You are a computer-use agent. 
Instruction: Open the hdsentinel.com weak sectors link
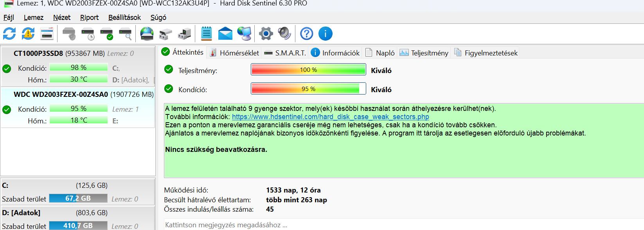(331, 117)
